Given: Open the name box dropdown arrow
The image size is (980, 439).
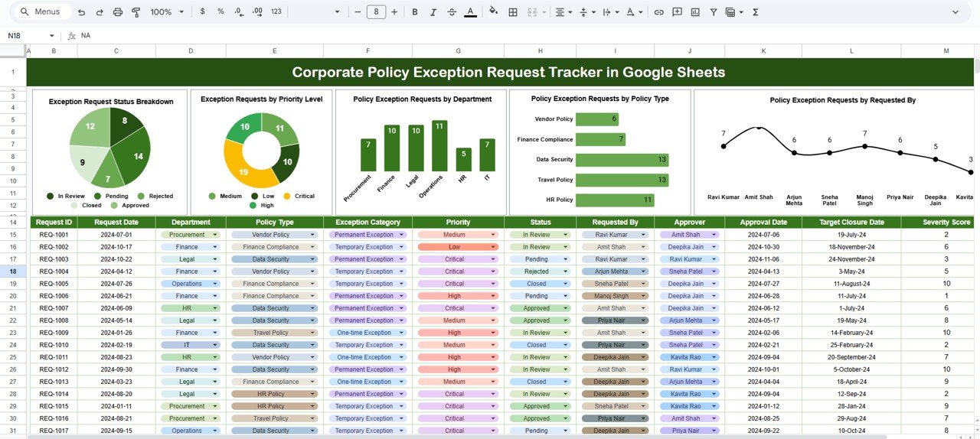Looking at the screenshot, I should (52, 36).
